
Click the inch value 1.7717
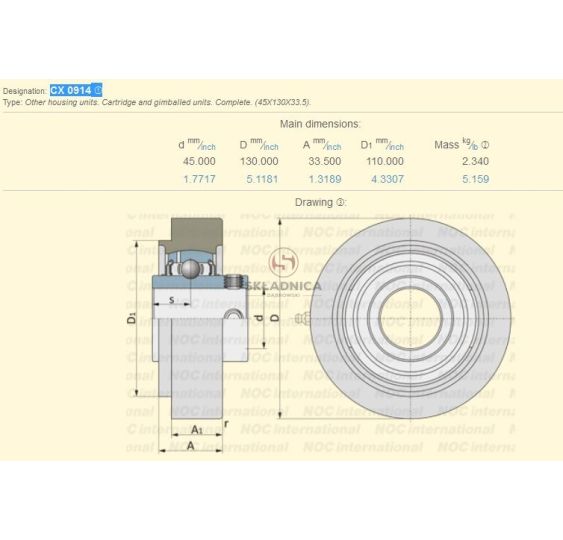click(200, 179)
